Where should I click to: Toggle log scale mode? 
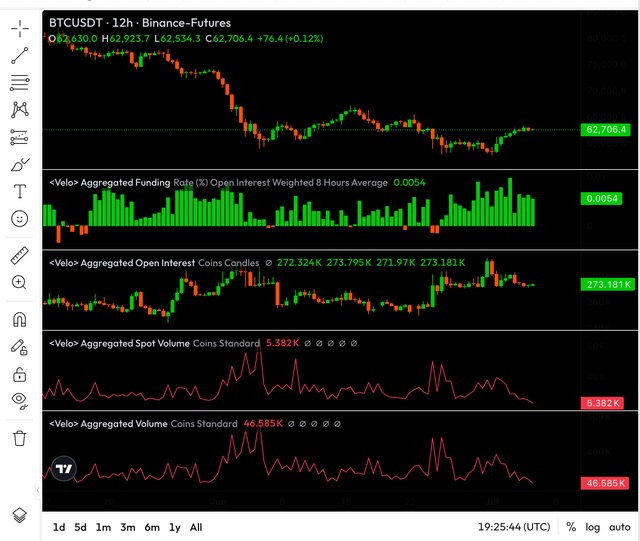pyautogui.click(x=593, y=528)
